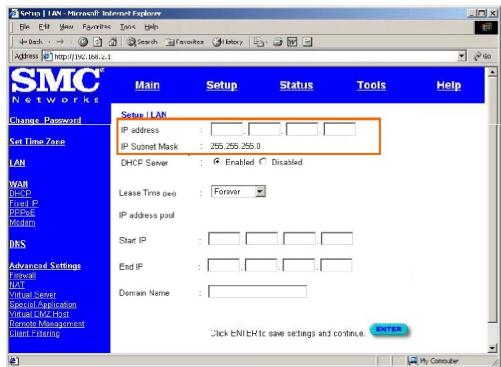Click the last End IP octet field
The image size is (501, 367).
point(336,265)
